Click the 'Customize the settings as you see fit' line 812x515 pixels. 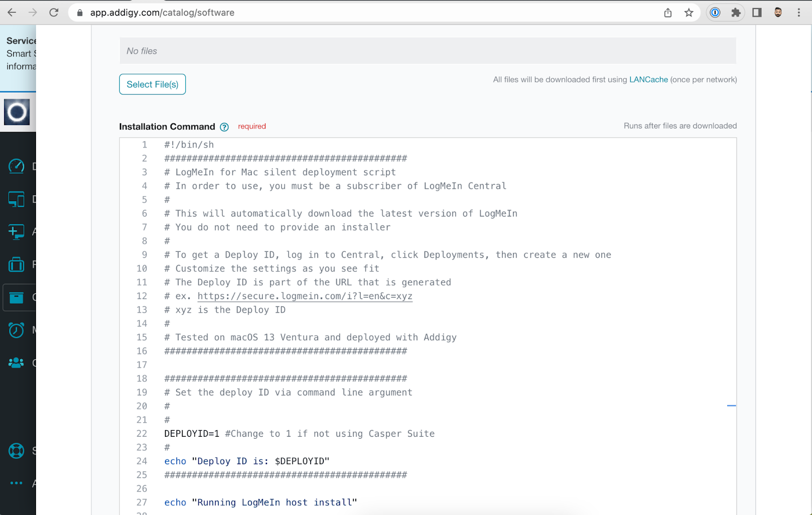(x=272, y=269)
